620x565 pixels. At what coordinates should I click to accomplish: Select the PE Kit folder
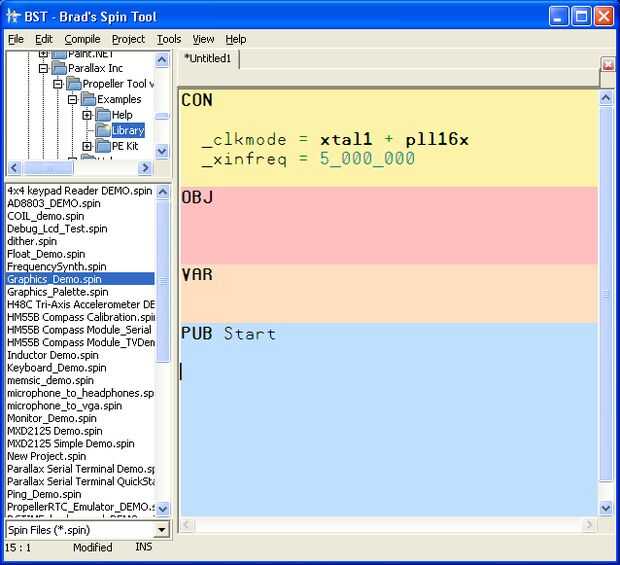125,146
